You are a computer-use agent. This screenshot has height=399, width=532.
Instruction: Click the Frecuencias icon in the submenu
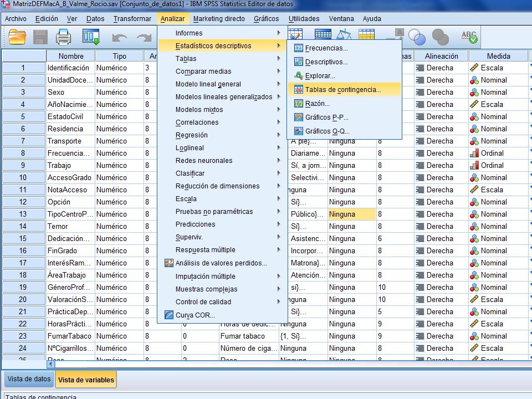tap(298, 48)
